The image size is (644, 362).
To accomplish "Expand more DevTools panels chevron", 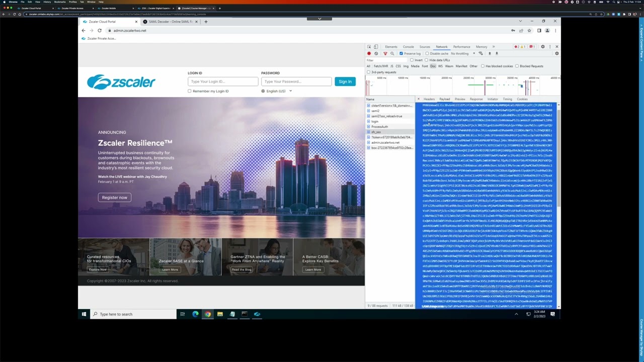I will point(494,47).
